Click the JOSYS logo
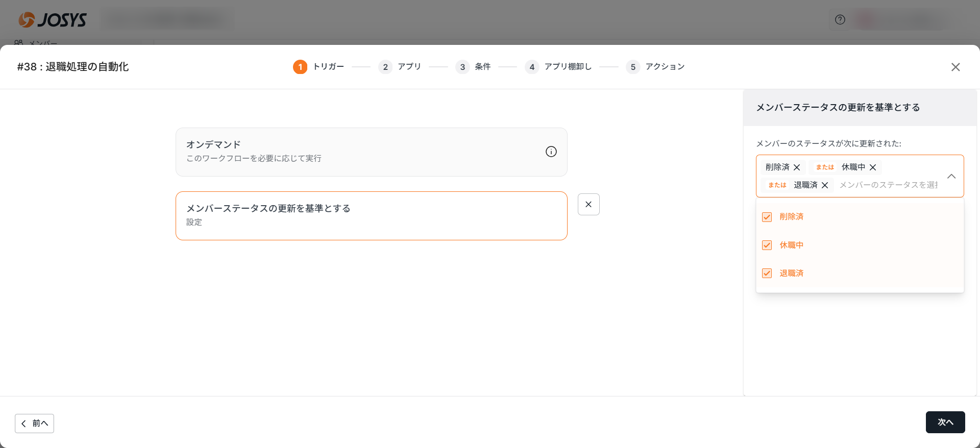The height and width of the screenshot is (448, 980). point(53,19)
